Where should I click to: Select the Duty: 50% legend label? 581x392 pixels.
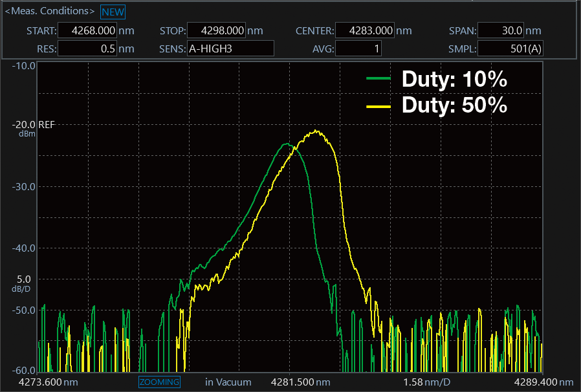(454, 105)
